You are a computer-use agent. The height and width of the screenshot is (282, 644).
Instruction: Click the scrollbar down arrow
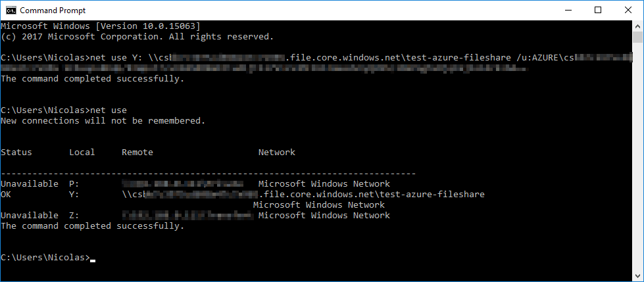pyautogui.click(x=637, y=276)
